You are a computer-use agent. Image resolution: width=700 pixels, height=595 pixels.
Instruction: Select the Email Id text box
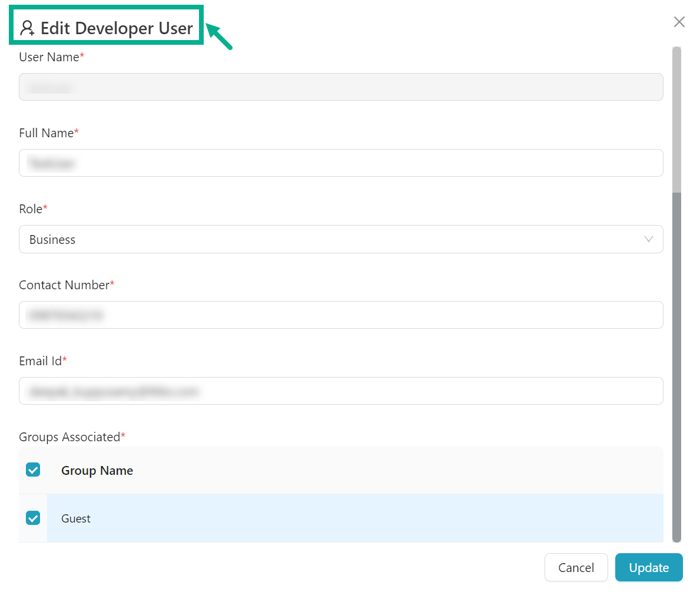[x=340, y=391]
